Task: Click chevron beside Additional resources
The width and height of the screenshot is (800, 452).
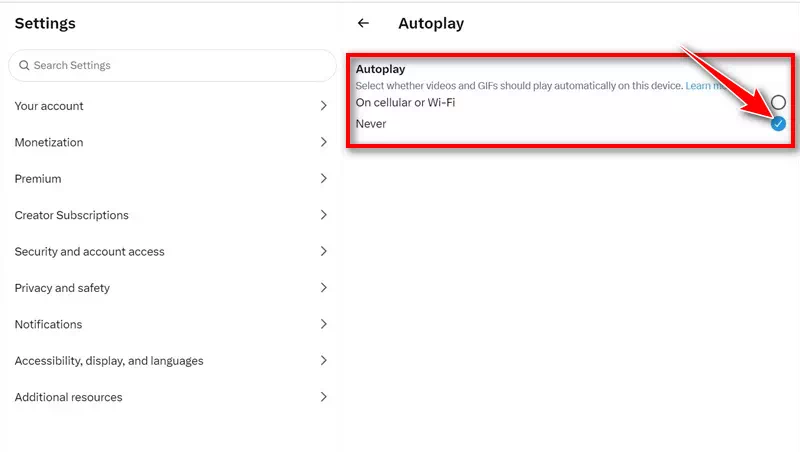Action: [323, 397]
